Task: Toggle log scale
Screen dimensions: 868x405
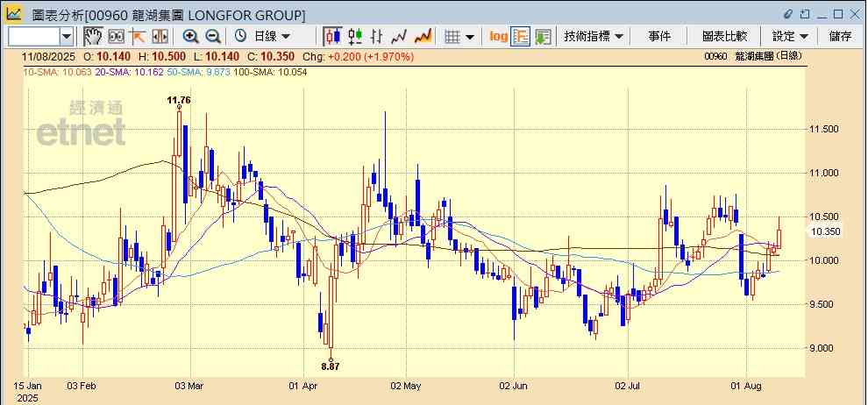Action: tap(498, 37)
